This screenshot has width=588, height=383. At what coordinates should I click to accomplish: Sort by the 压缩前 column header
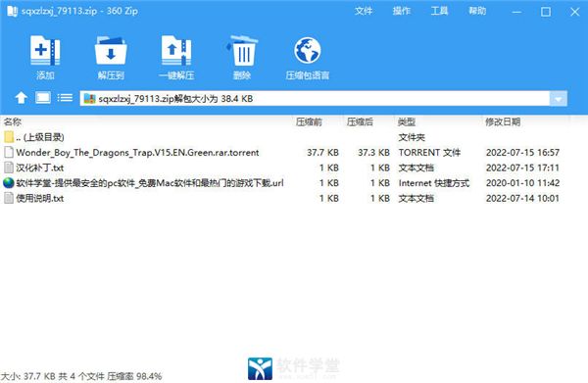[309, 121]
